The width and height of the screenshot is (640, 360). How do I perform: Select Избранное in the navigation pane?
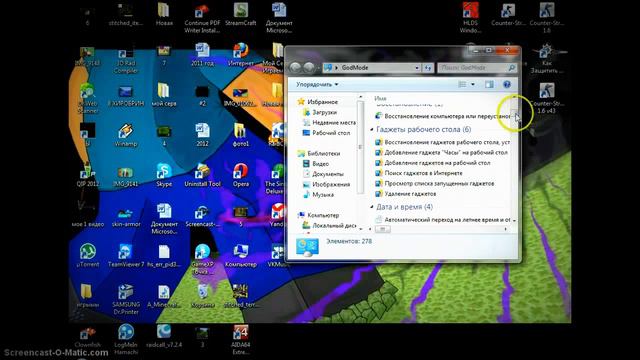[318, 102]
